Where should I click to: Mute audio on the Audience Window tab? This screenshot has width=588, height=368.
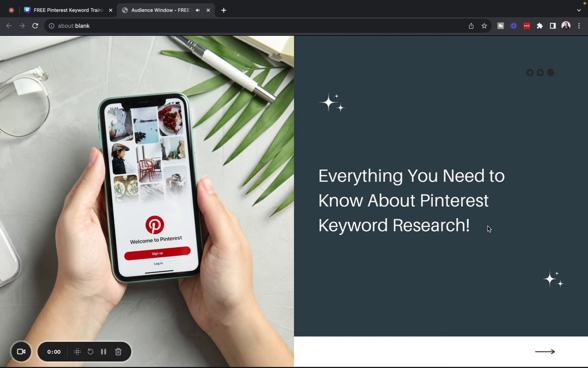(x=198, y=10)
